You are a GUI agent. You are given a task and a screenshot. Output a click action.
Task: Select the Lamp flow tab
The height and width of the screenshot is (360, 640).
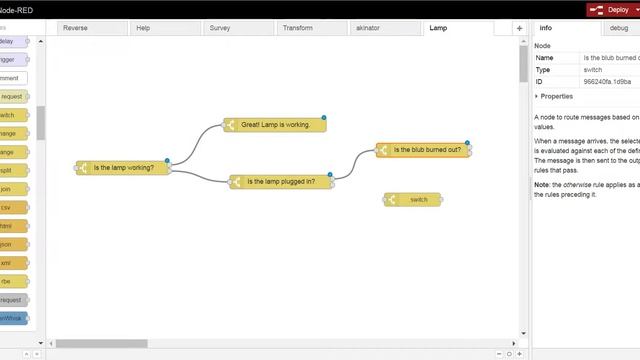(x=458, y=28)
